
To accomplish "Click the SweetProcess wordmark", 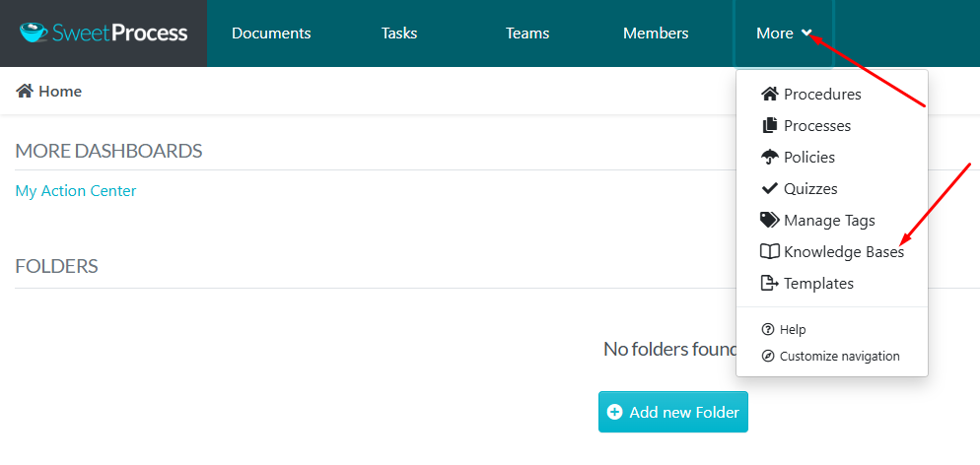I will pyautogui.click(x=120, y=33).
